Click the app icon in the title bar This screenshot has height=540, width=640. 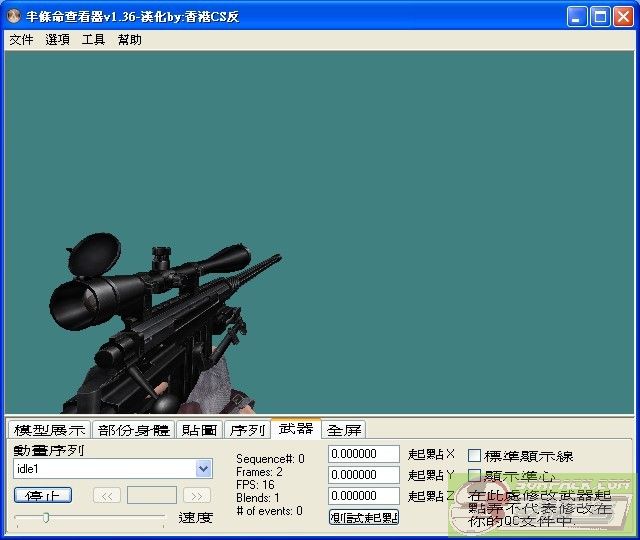[x=14, y=17]
